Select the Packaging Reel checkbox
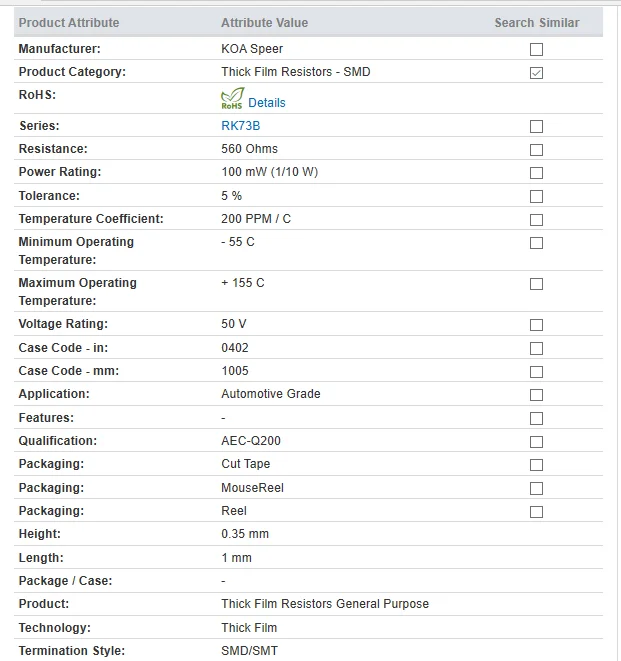Viewport: 621px width, 661px height. click(536, 512)
